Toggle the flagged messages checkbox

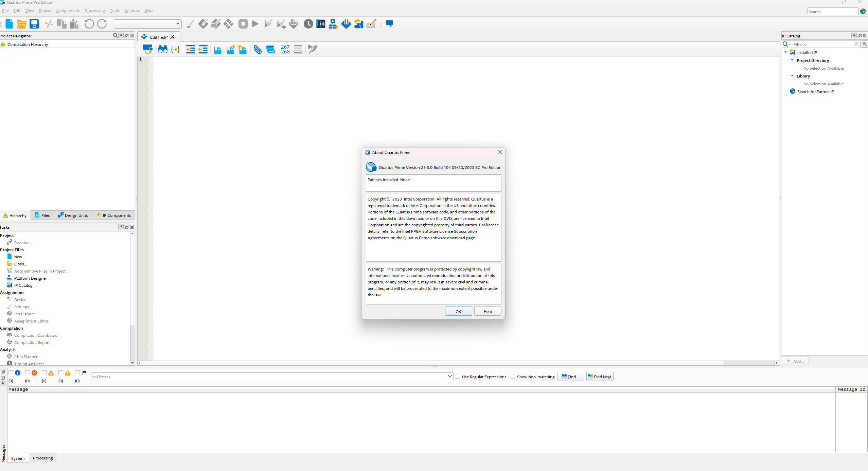click(x=77, y=373)
